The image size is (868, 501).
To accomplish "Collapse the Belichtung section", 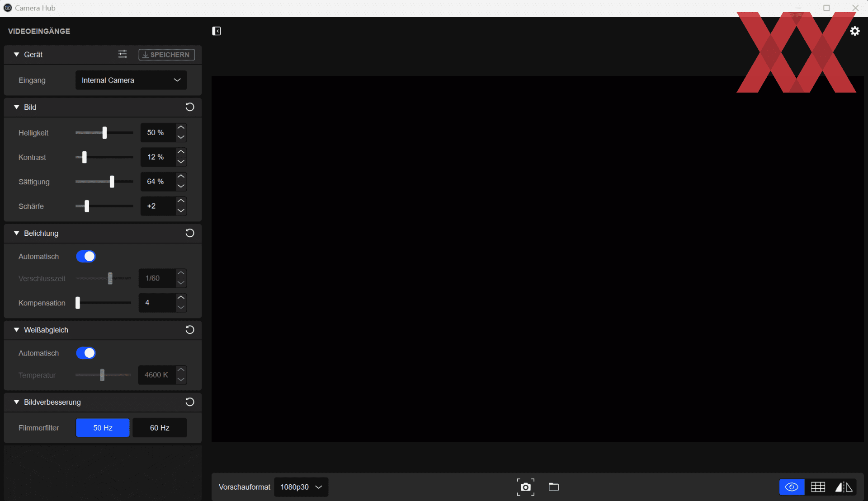I will coord(17,233).
